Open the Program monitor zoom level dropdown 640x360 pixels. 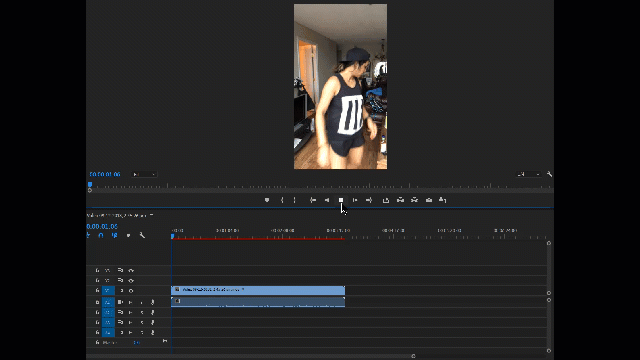point(144,175)
